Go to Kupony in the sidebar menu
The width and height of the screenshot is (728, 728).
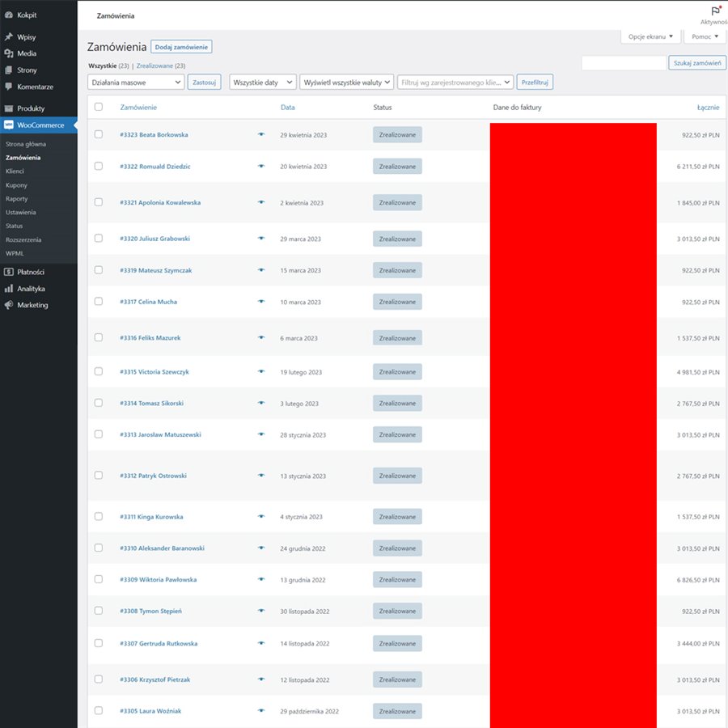[x=16, y=185]
